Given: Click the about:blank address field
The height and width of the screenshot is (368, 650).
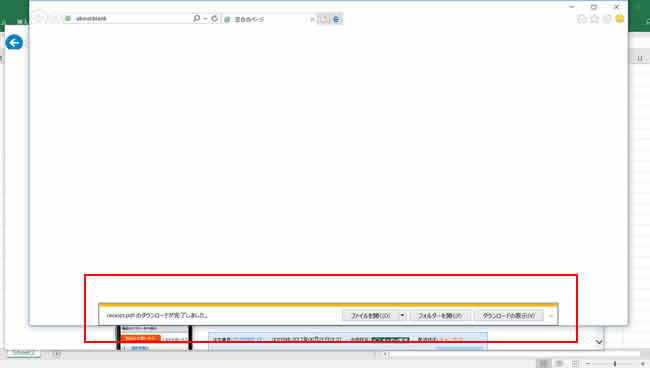Looking at the screenshot, I should click(x=129, y=19).
